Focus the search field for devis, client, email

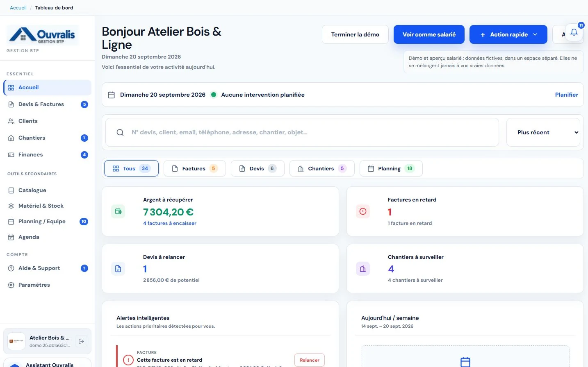(x=302, y=132)
